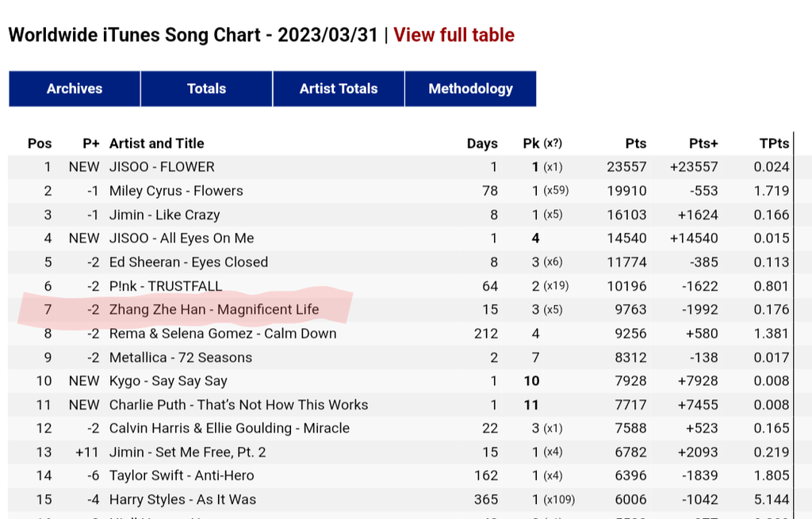Switch to the Totals tab
Viewport: 812px width, 519px height.
tap(207, 89)
